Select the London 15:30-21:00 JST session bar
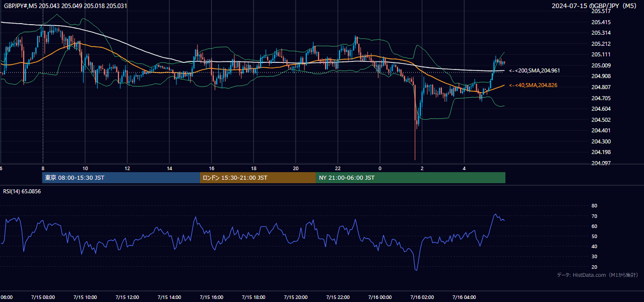 [x=258, y=178]
